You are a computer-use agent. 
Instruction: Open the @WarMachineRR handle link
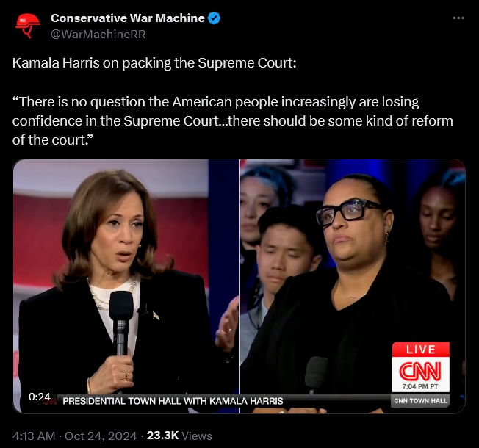[98, 35]
